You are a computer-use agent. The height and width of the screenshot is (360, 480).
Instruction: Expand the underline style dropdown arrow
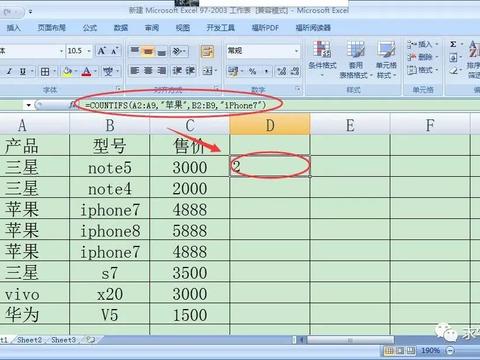point(32,71)
